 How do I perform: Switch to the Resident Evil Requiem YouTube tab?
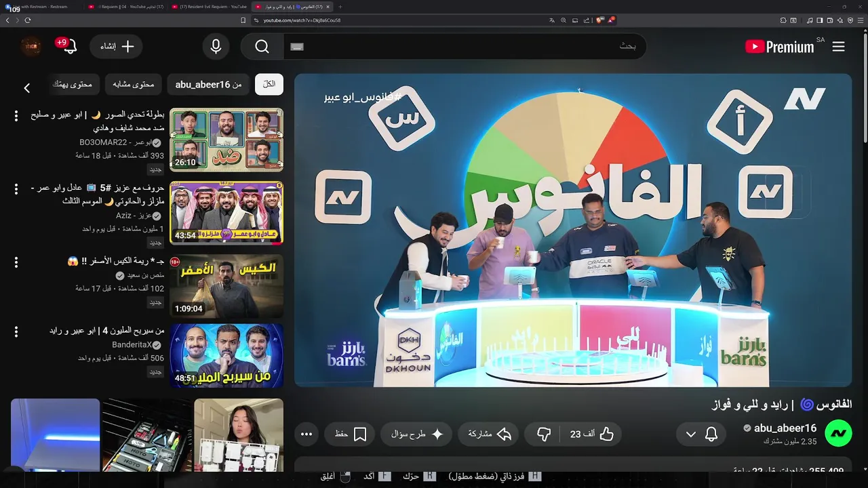pos(209,7)
